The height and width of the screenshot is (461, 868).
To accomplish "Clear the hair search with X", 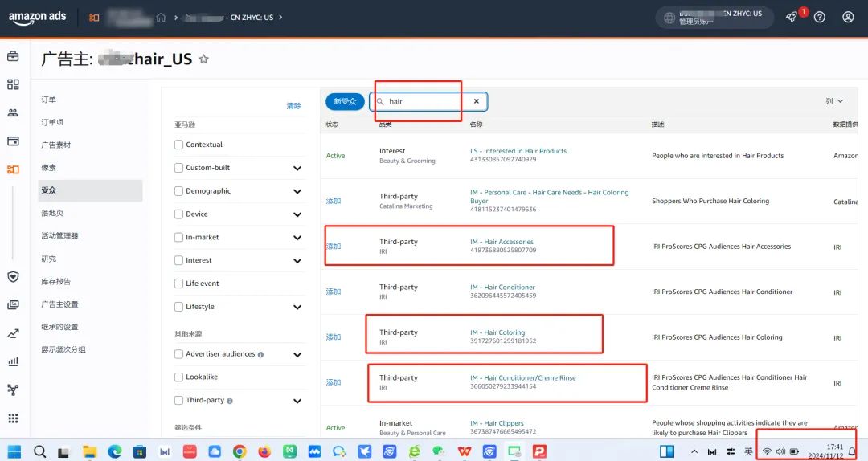I will tap(476, 101).
